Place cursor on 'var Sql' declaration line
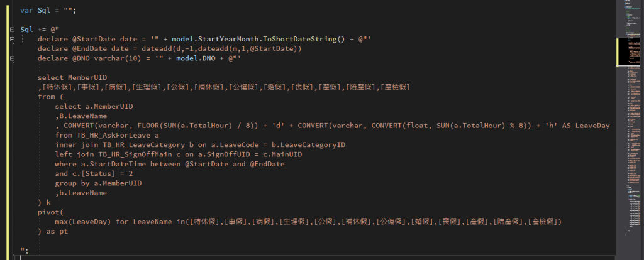Screen dimensions: 644x260 coord(48,10)
